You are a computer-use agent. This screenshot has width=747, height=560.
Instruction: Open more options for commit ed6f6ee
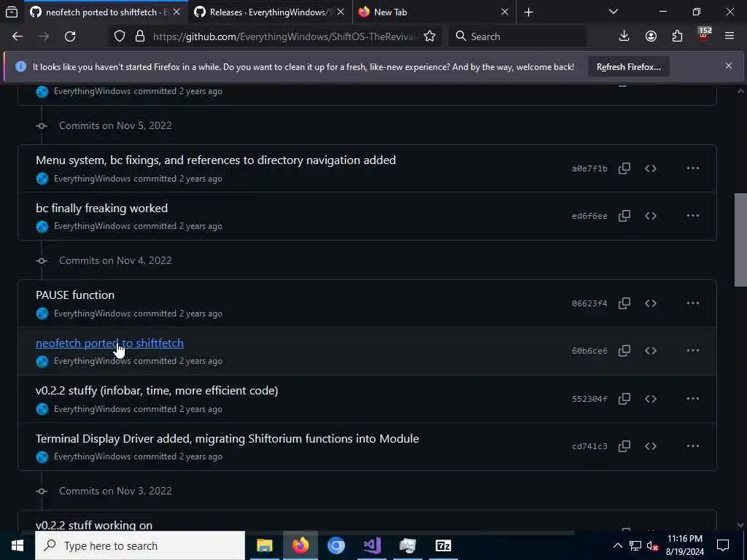693,216
